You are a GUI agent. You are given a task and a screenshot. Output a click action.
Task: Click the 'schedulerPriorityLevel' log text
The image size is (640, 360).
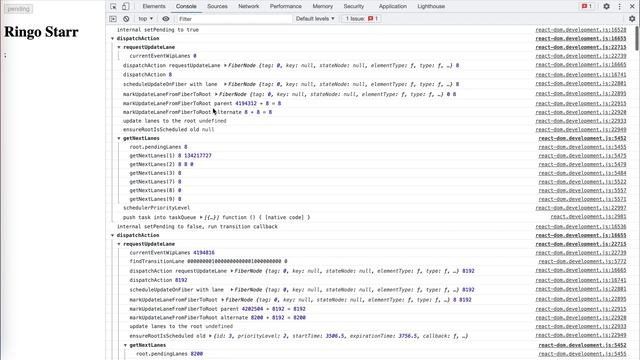coord(156,208)
